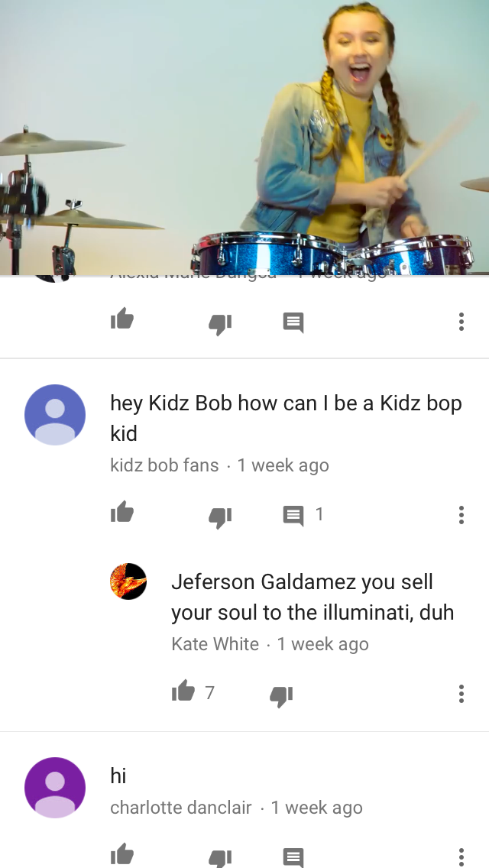Screen dimensions: 489x868
Task: Reply to charlotte danclair's comment
Action: pyautogui.click(x=293, y=857)
